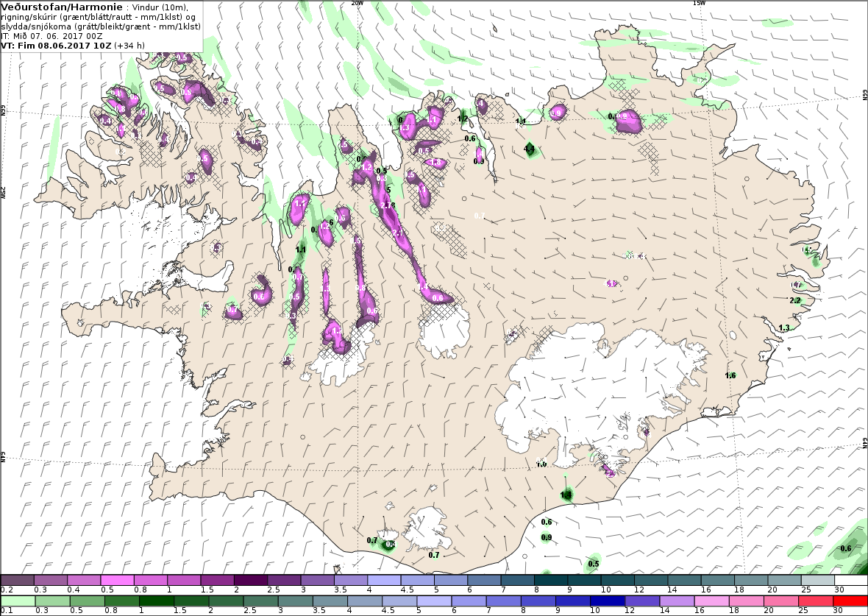Screen dimensions: 868x616
Task: Click the lower legend swatch labeled 2.5
Action: tap(260, 601)
